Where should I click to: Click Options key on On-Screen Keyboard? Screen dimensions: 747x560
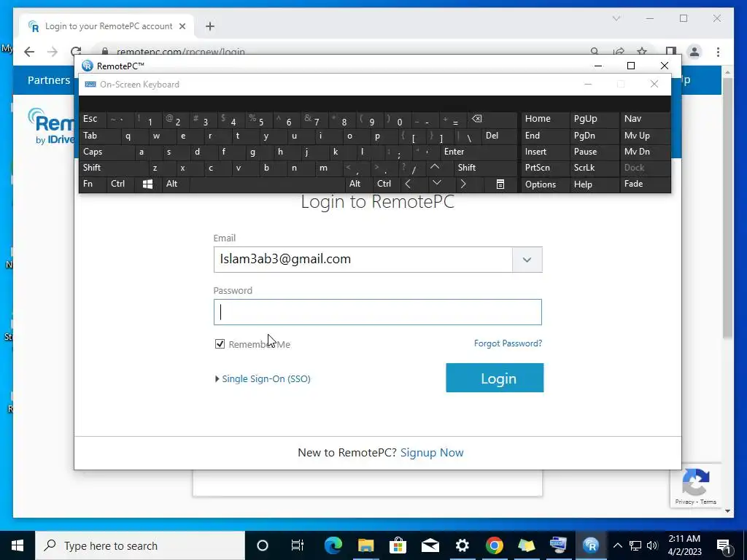pyautogui.click(x=545, y=184)
